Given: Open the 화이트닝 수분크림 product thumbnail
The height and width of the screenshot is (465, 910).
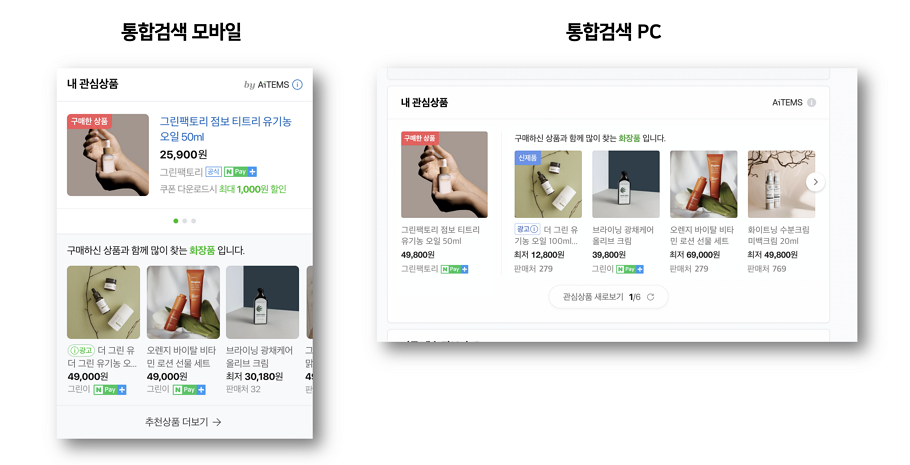Looking at the screenshot, I should (781, 184).
